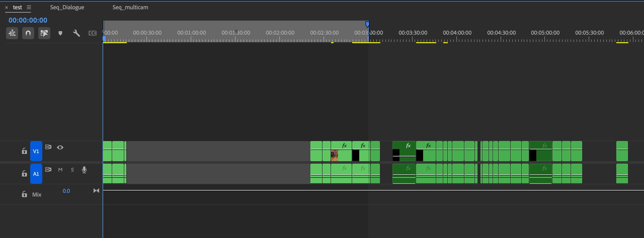Click ruler at 00:04:00:00
Screen dimensions: 644x238
pyautogui.click(x=457, y=33)
